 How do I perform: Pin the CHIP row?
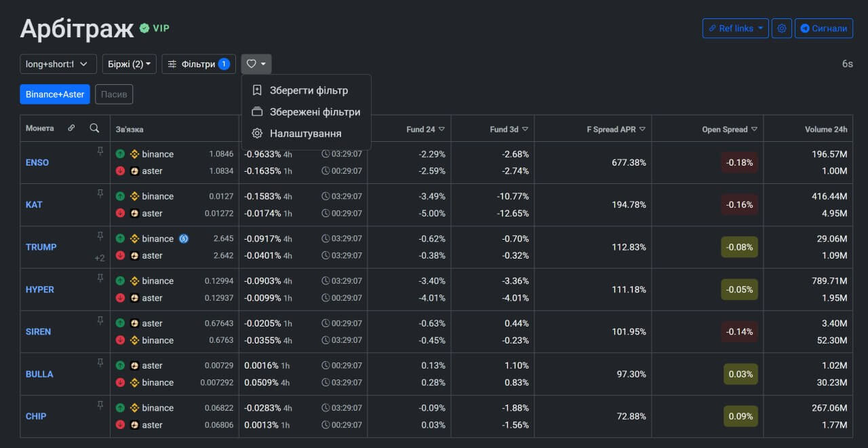coord(100,405)
